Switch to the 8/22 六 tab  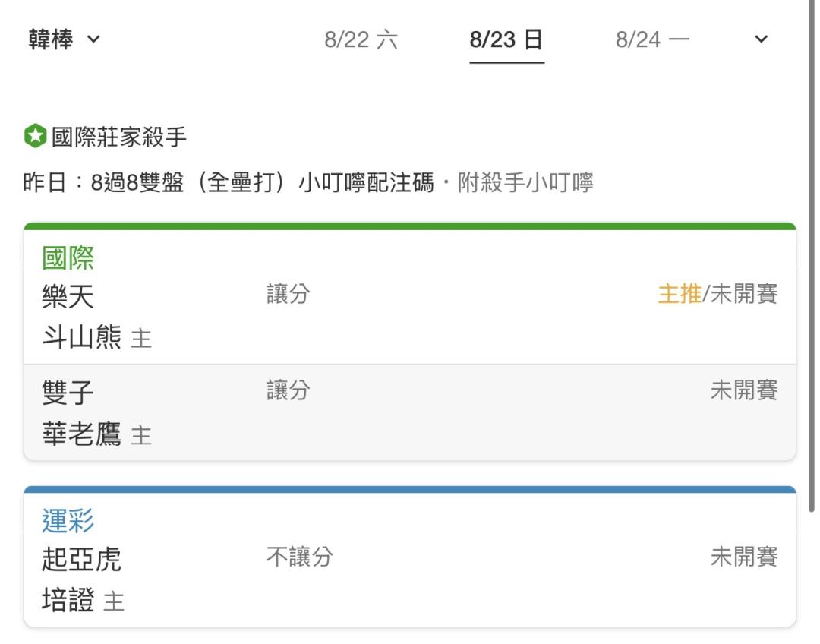[x=361, y=39]
